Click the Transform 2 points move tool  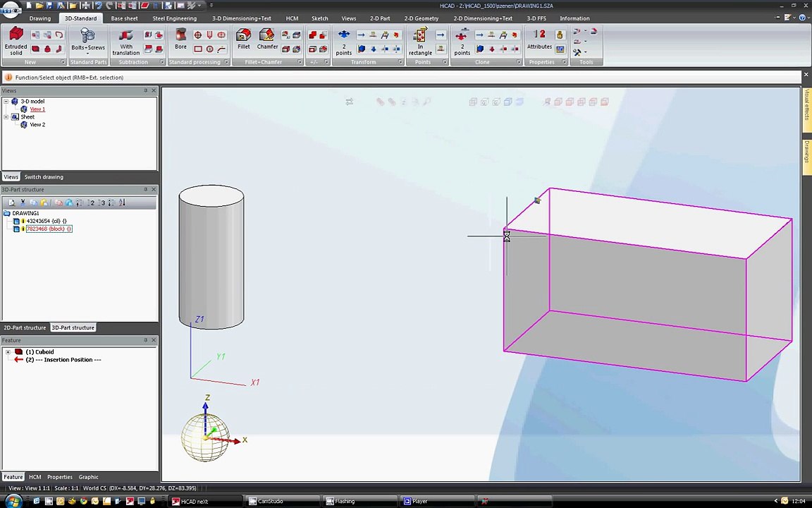344,42
